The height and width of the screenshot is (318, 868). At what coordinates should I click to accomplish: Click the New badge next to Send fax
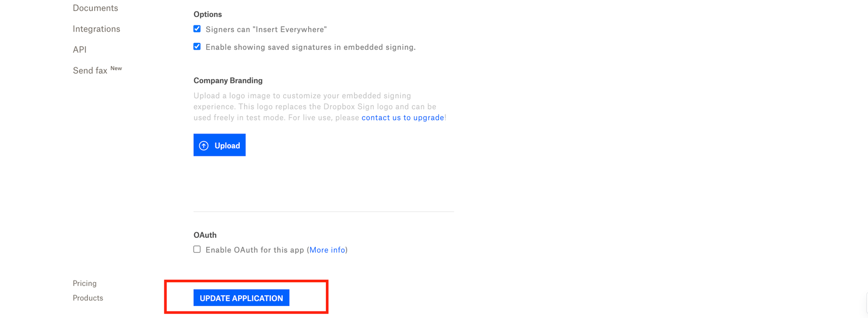point(116,68)
